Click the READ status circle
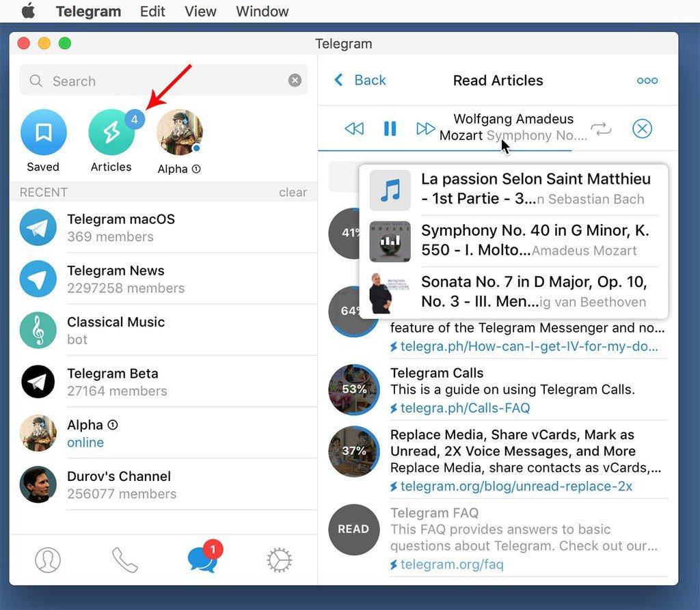The width and height of the screenshot is (700, 610). point(354,529)
